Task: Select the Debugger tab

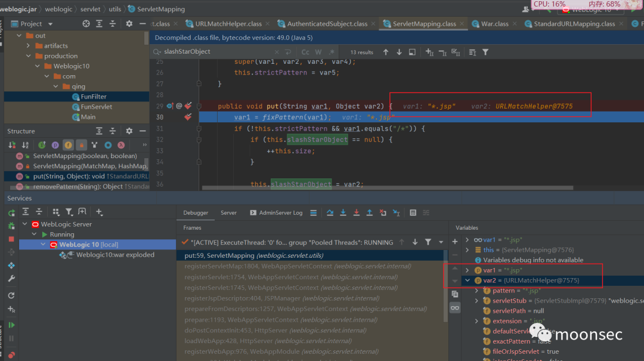Action: coord(196,212)
